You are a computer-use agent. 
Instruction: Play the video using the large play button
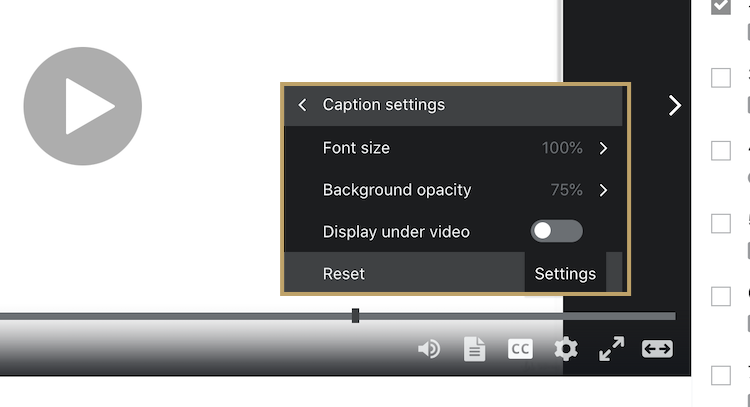[82, 106]
